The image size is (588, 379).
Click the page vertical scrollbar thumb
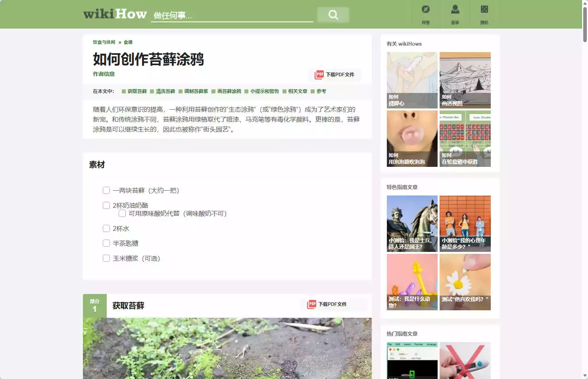[585, 24]
